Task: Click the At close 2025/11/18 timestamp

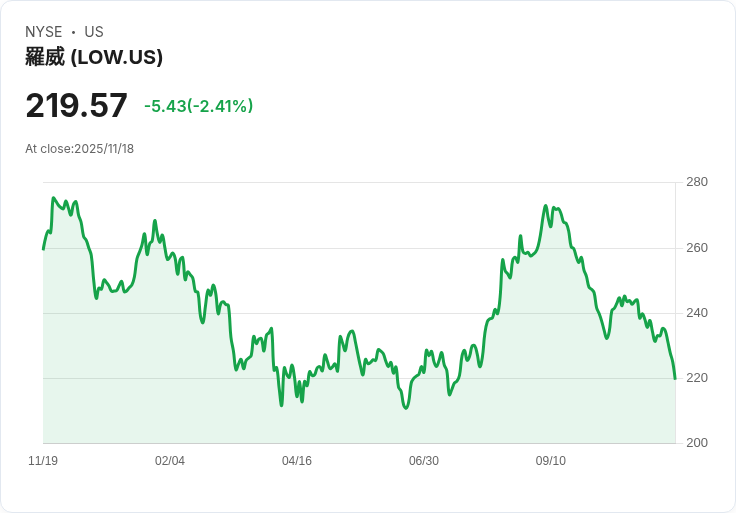Action: 80,149
